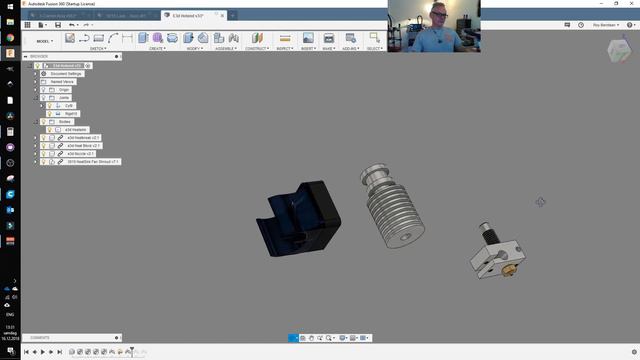Open the MODEL workspace dropdown

[44, 41]
